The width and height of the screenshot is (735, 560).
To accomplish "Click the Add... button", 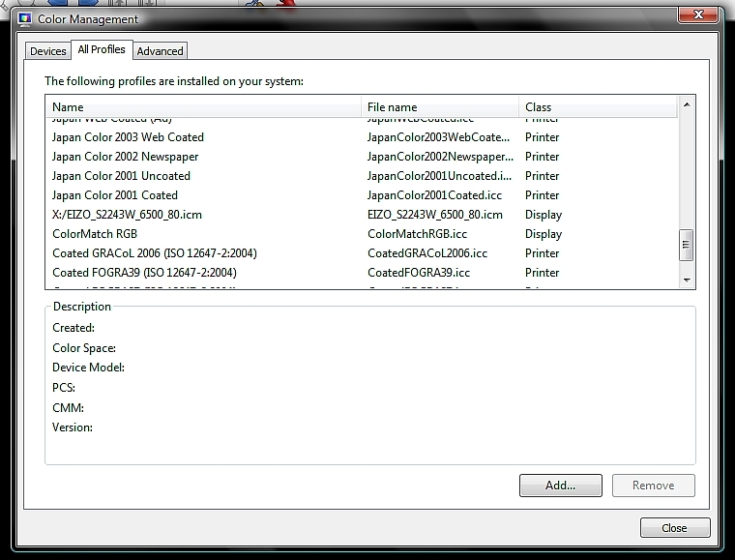I will pos(560,486).
